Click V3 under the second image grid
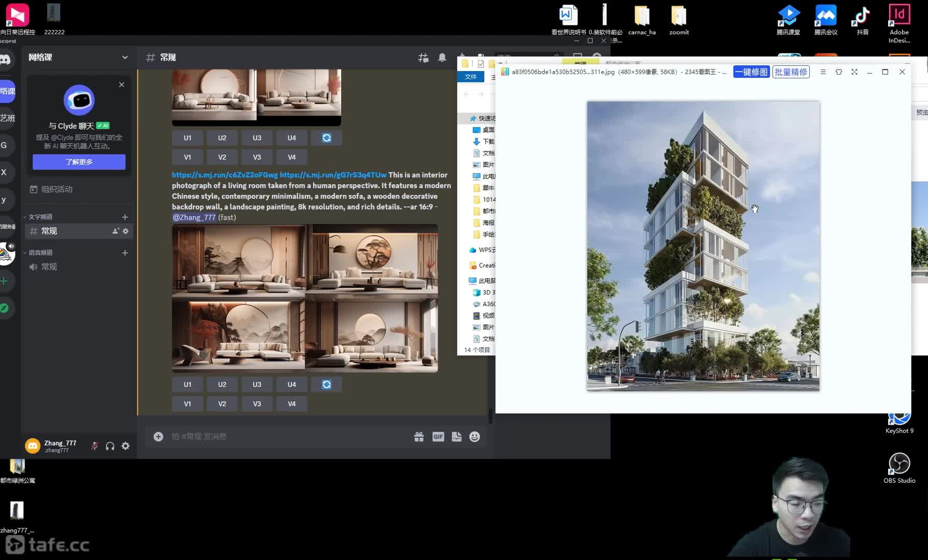The image size is (928, 560). click(x=257, y=403)
